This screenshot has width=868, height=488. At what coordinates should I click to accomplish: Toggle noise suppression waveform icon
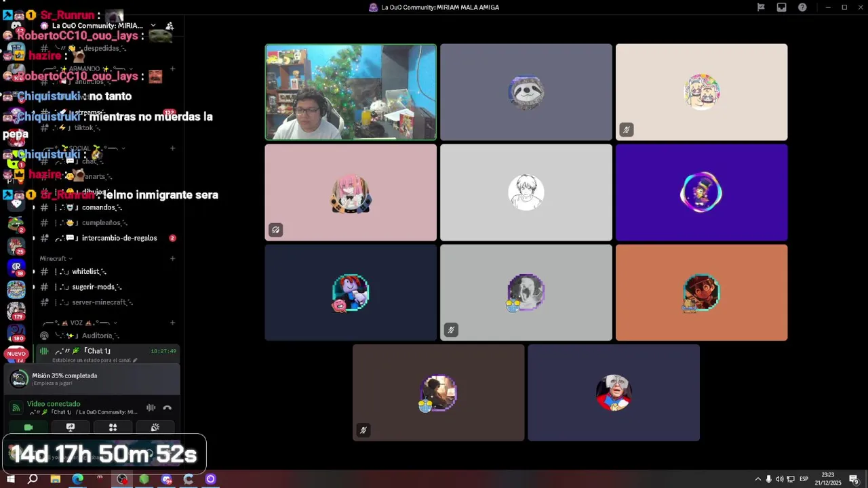point(151,407)
